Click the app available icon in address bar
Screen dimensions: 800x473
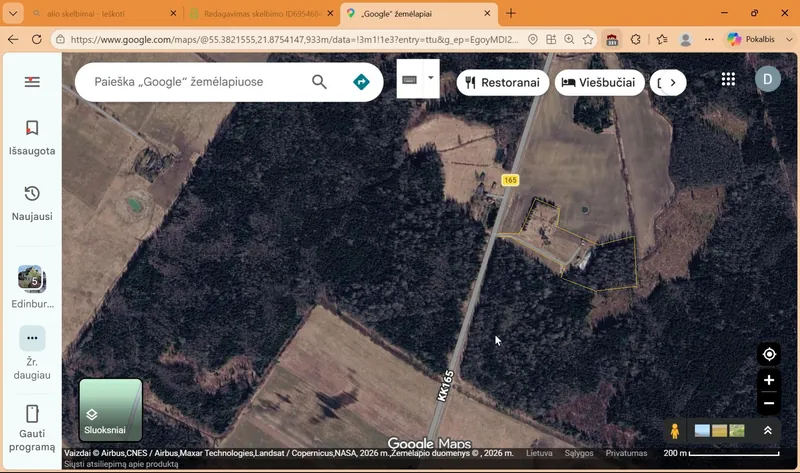coord(551,39)
